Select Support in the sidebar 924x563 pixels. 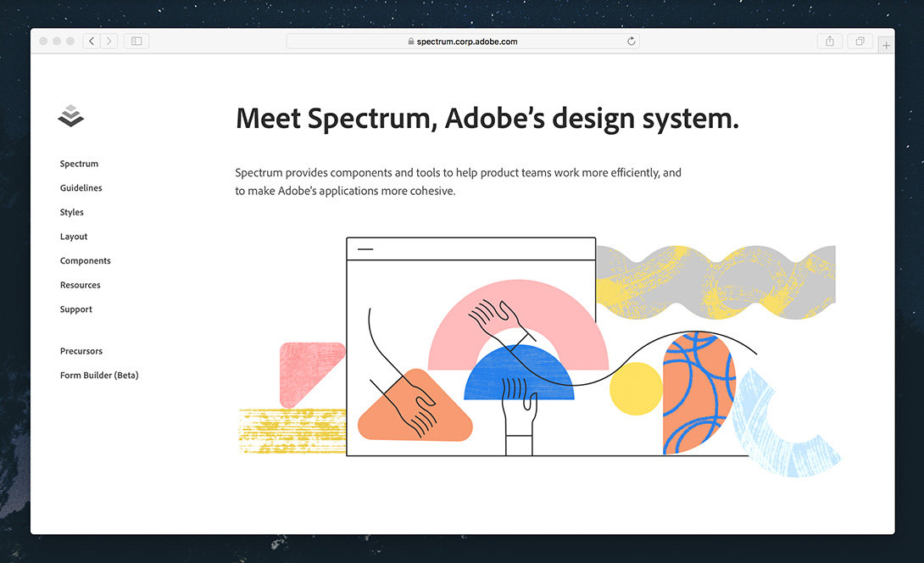pyautogui.click(x=76, y=309)
